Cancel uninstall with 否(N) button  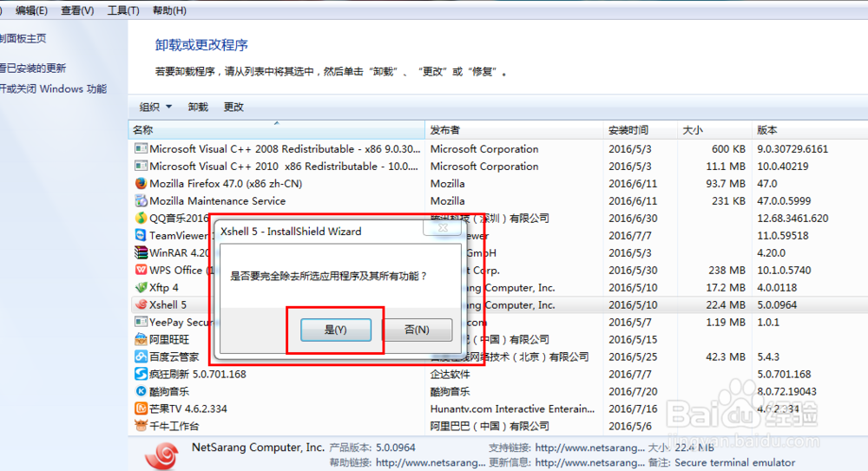tap(417, 330)
